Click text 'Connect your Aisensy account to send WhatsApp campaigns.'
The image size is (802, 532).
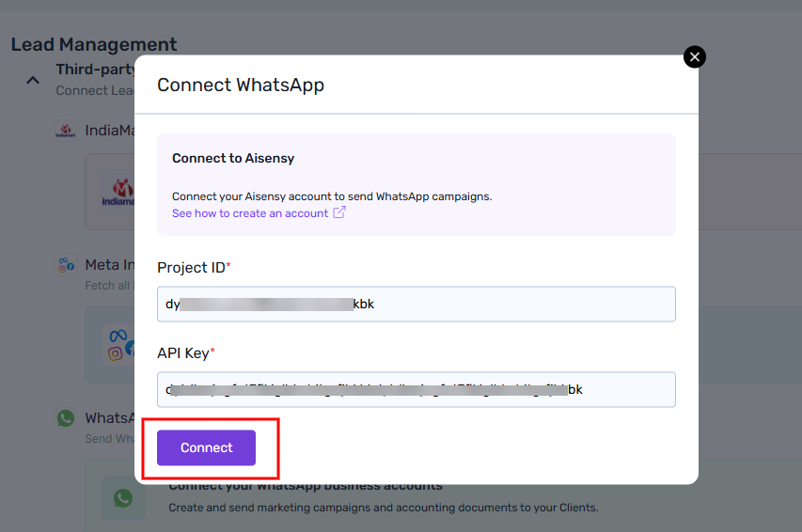pyautogui.click(x=332, y=196)
